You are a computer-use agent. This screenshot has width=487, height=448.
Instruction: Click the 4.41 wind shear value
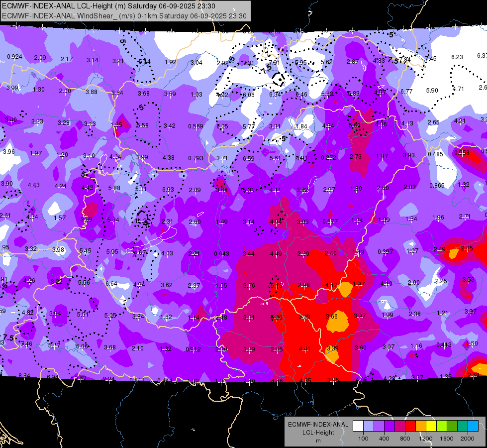(304, 349)
